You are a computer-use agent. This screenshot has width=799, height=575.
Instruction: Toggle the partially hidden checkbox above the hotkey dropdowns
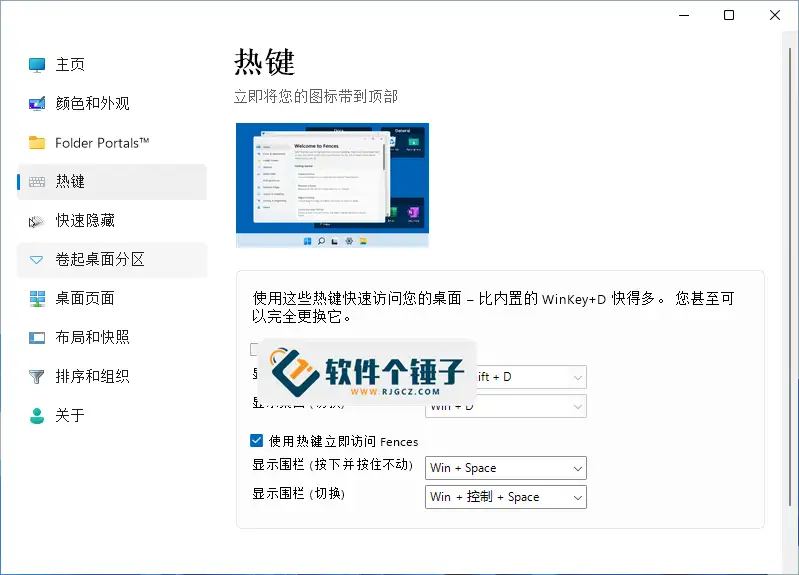point(254,349)
